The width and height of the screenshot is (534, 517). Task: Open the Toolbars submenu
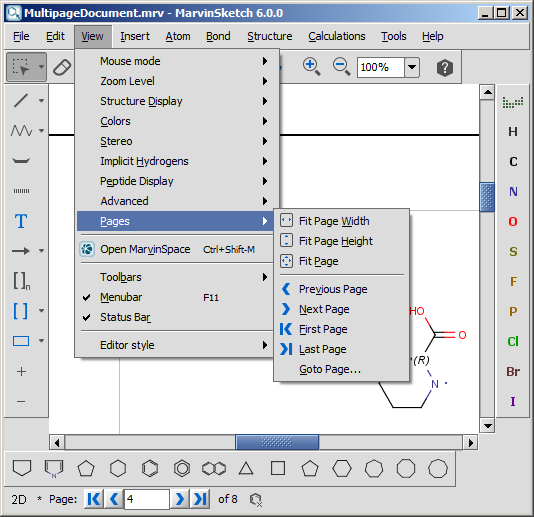point(175,277)
